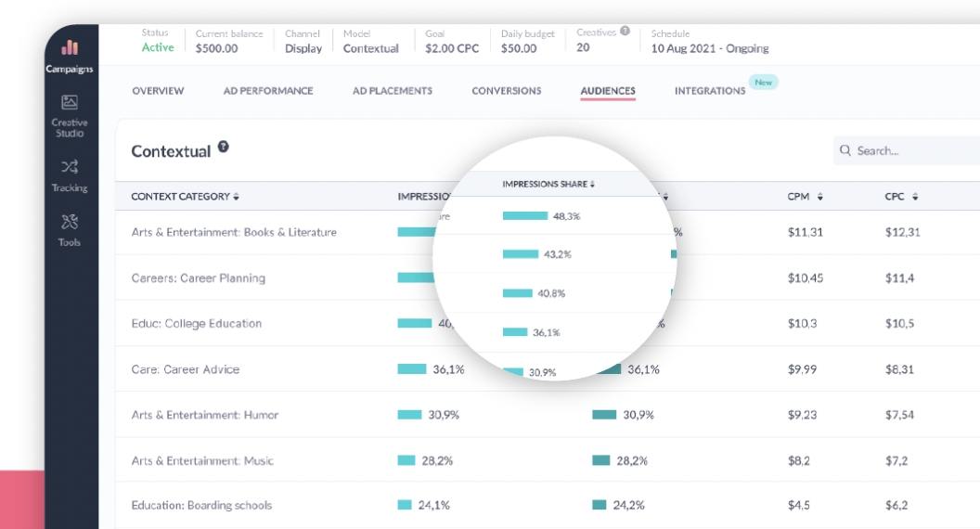The height and width of the screenshot is (529, 980).
Task: Sort the CPC column
Action: point(915,197)
